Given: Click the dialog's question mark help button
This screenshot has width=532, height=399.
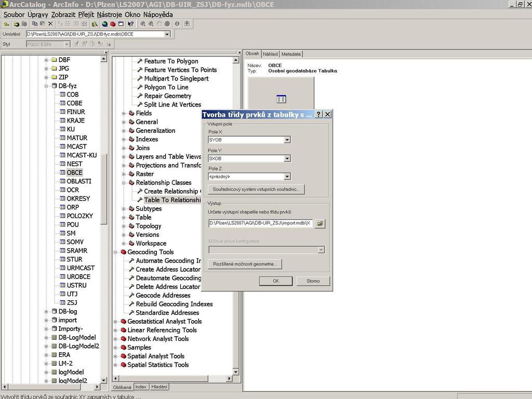Looking at the screenshot, I should (x=318, y=114).
